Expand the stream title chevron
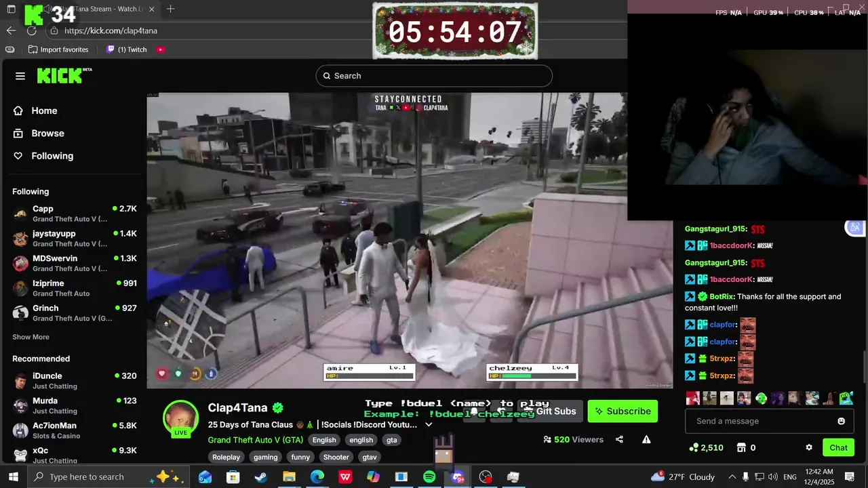The image size is (868, 488). (429, 425)
